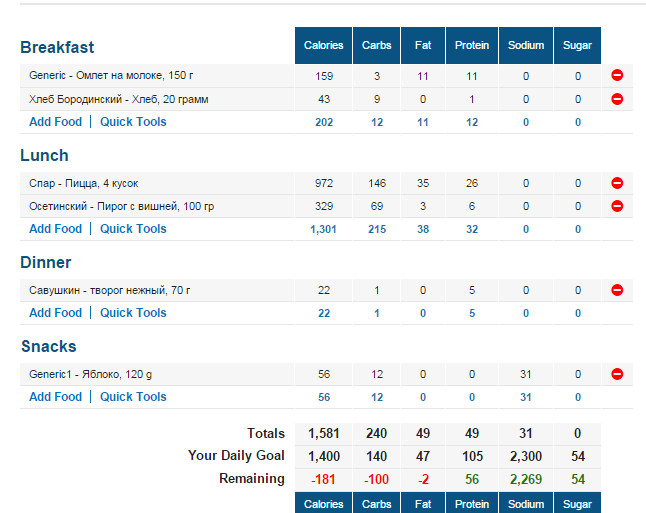Open Quick Tools for Lunch
646x513 pixels.
coord(133,229)
